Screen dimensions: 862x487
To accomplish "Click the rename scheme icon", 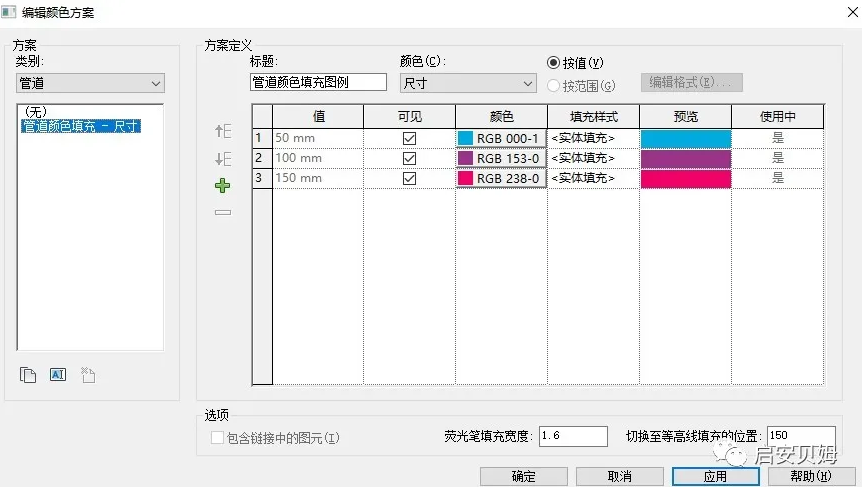I will (x=58, y=375).
